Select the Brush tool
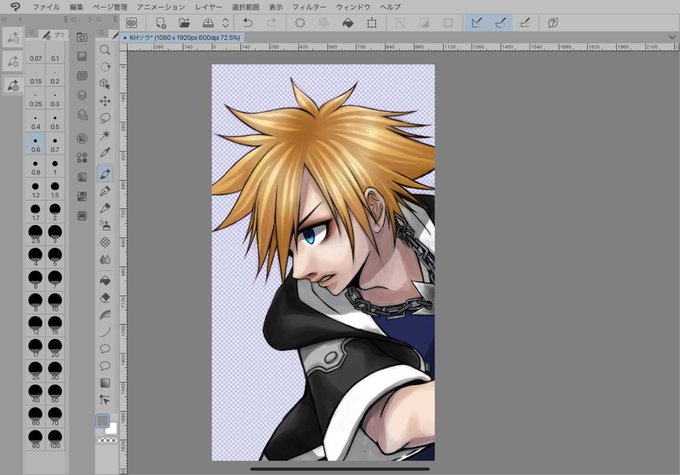 coord(105,208)
